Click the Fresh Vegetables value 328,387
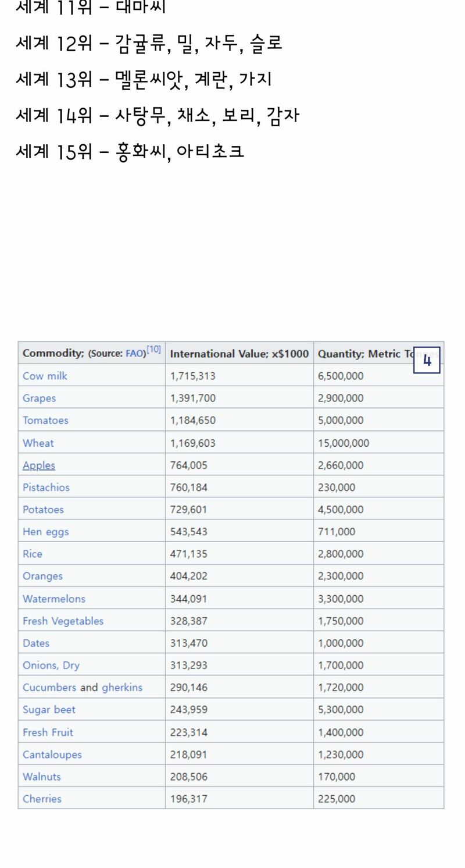This screenshot has height=868, width=465. (x=189, y=621)
